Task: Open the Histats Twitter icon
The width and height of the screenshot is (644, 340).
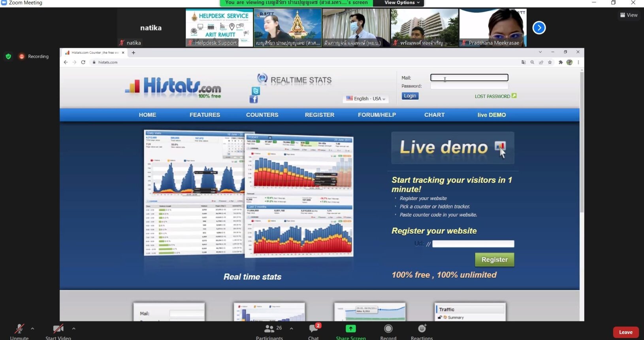Action: (256, 91)
